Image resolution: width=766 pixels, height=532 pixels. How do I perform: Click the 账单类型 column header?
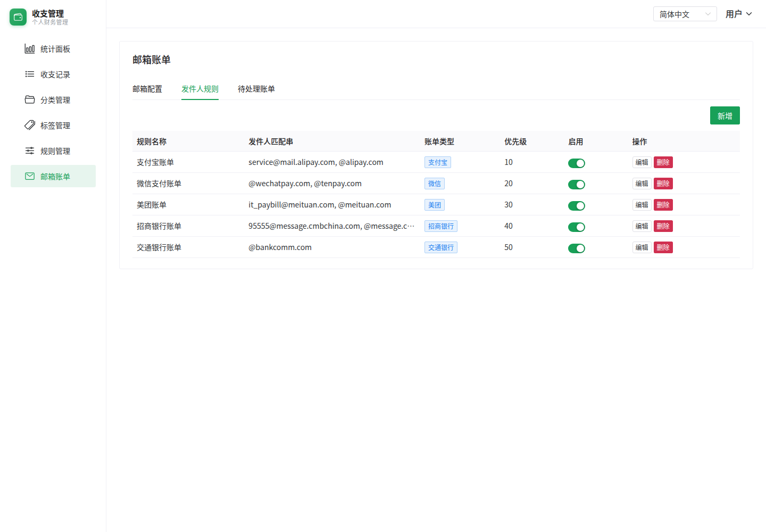pyautogui.click(x=439, y=142)
